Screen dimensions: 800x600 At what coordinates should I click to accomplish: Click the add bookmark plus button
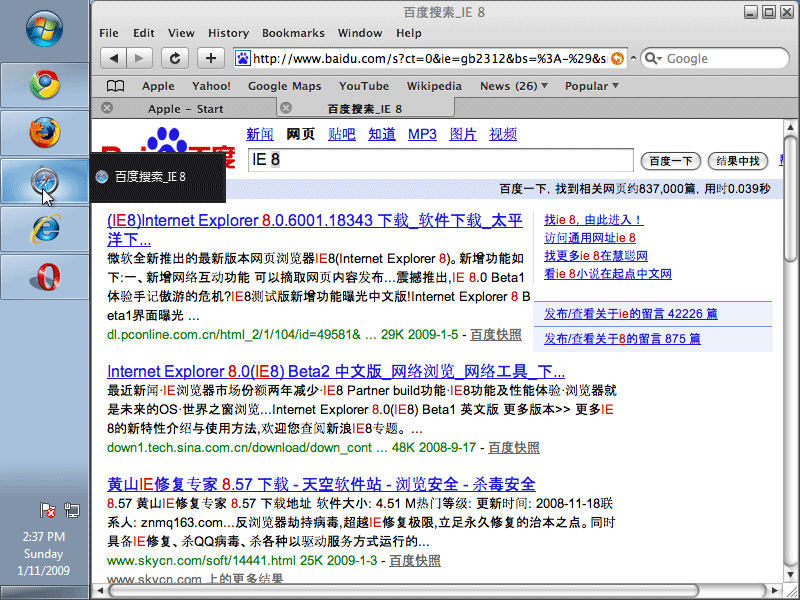click(210, 58)
